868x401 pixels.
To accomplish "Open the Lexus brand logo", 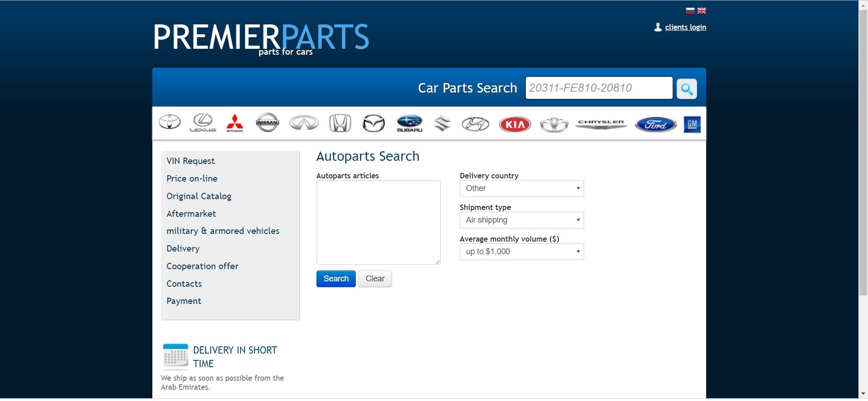I will pyautogui.click(x=203, y=122).
